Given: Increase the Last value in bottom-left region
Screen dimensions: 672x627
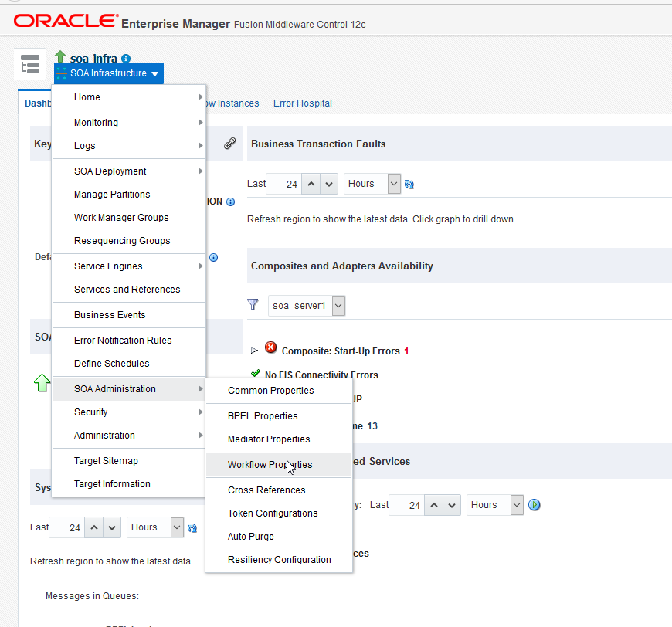Looking at the screenshot, I should pos(94,527).
